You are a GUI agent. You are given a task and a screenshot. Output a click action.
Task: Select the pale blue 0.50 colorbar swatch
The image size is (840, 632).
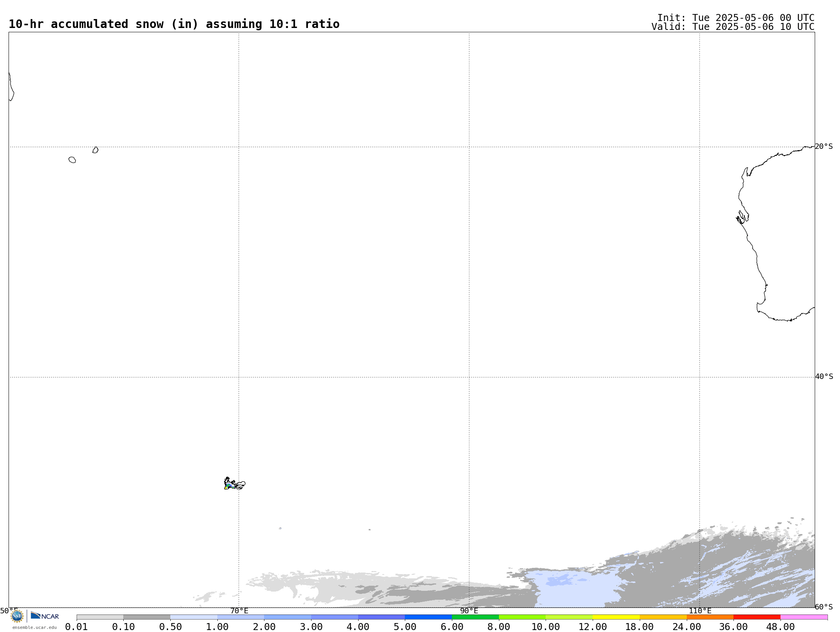click(x=194, y=617)
